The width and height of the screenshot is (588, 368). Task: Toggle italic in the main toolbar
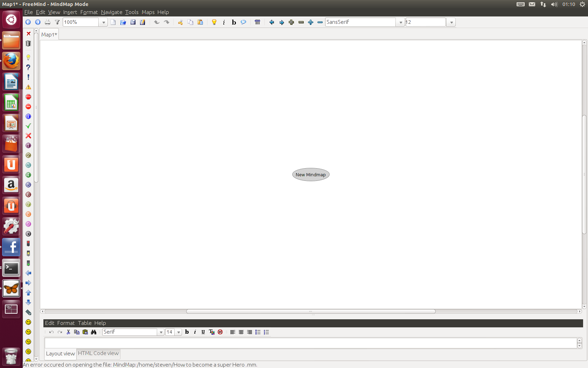click(x=224, y=22)
